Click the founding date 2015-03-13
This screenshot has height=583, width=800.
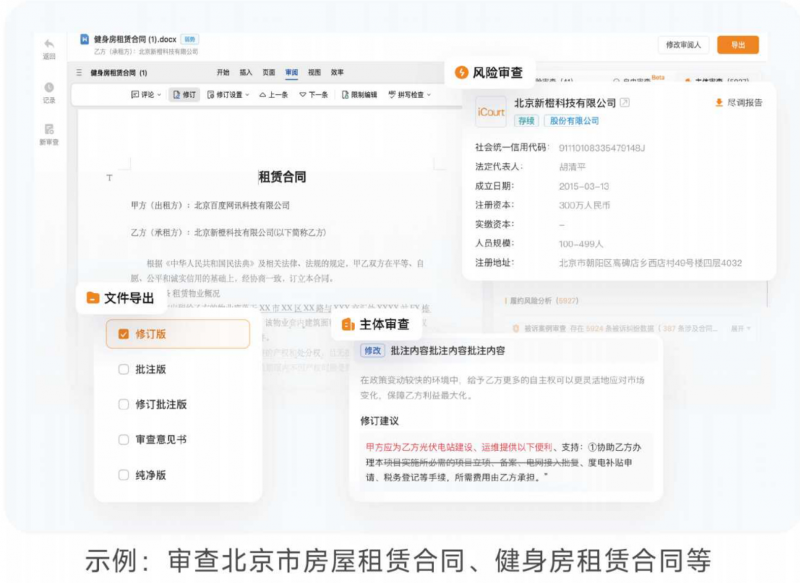pyautogui.click(x=584, y=186)
